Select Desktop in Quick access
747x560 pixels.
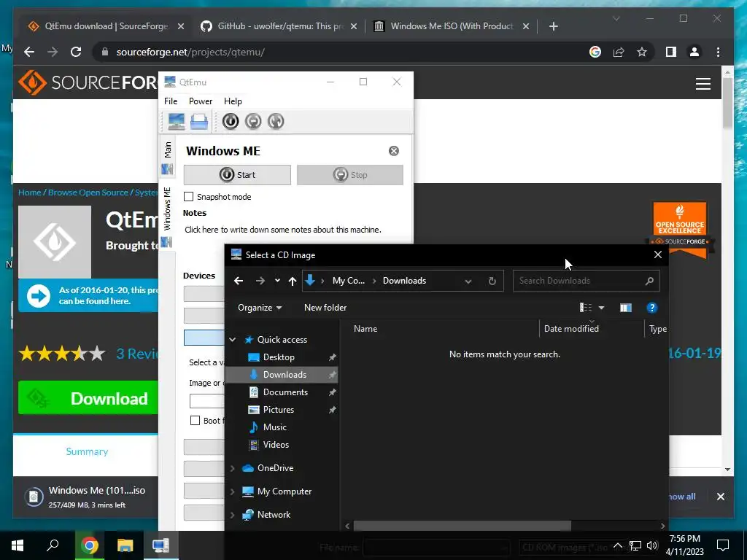(x=279, y=357)
